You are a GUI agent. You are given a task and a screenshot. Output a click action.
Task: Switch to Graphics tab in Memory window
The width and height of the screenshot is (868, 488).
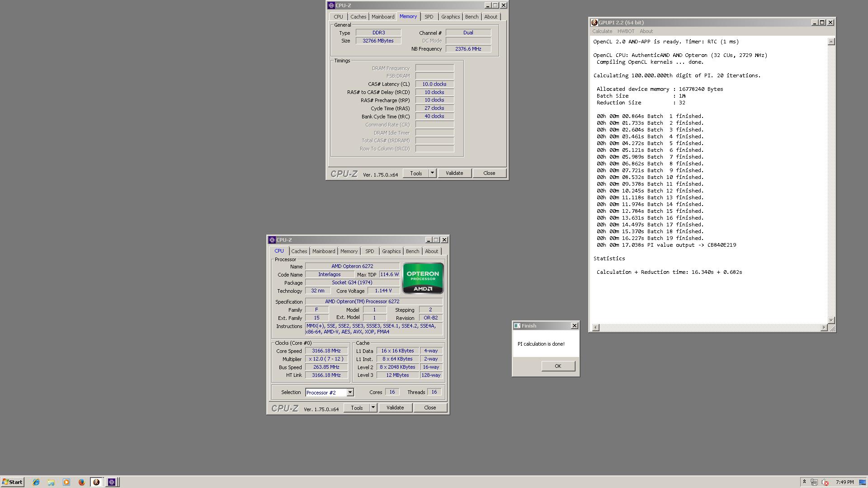(450, 17)
